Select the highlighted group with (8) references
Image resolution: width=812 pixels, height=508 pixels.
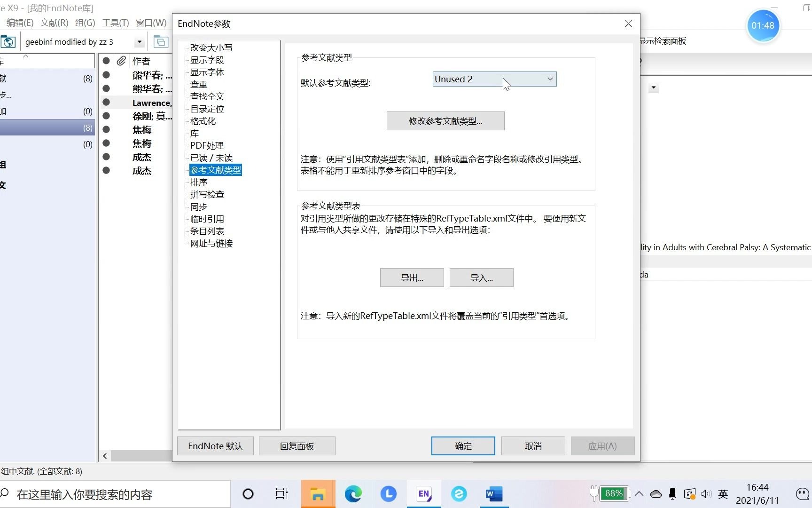coord(47,127)
